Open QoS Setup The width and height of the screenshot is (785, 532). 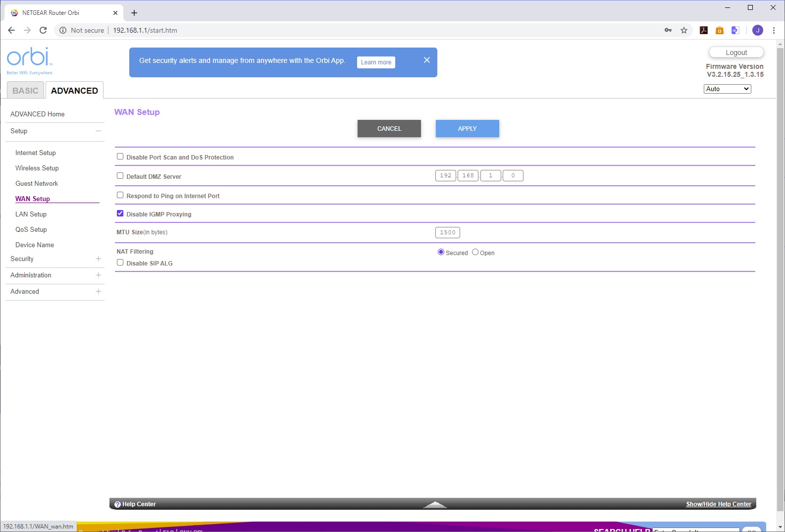(31, 229)
